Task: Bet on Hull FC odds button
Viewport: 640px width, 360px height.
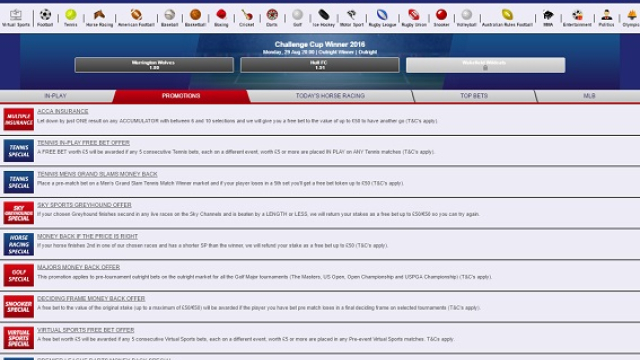Action: (x=320, y=65)
